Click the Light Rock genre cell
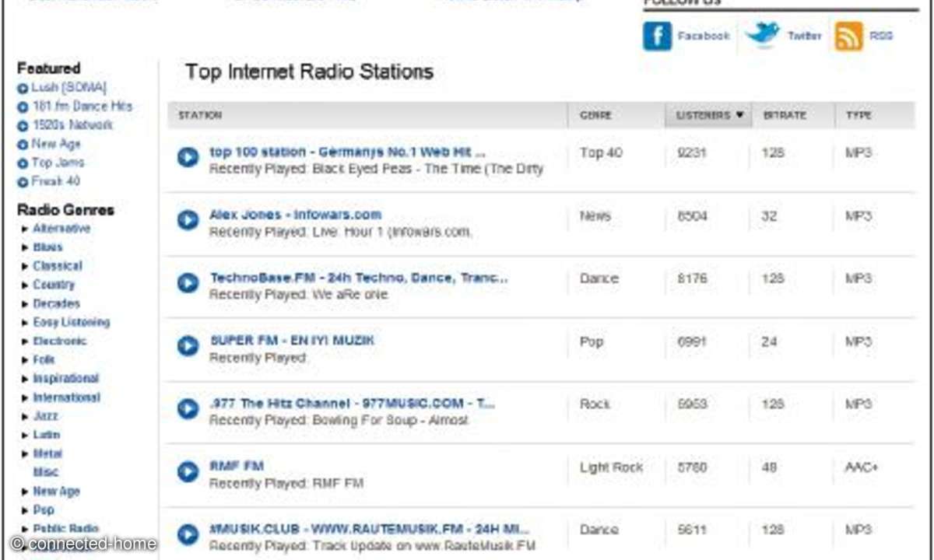This screenshot has height=560, width=934. click(611, 467)
